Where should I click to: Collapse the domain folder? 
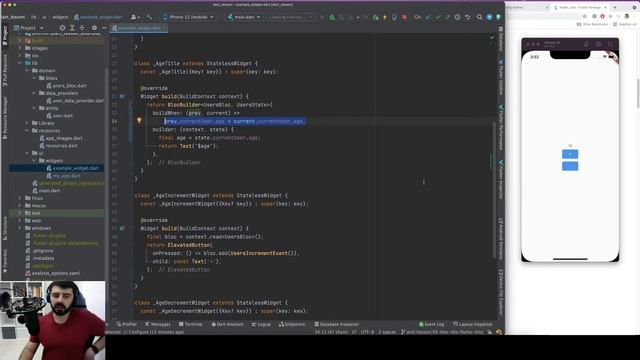27,71
